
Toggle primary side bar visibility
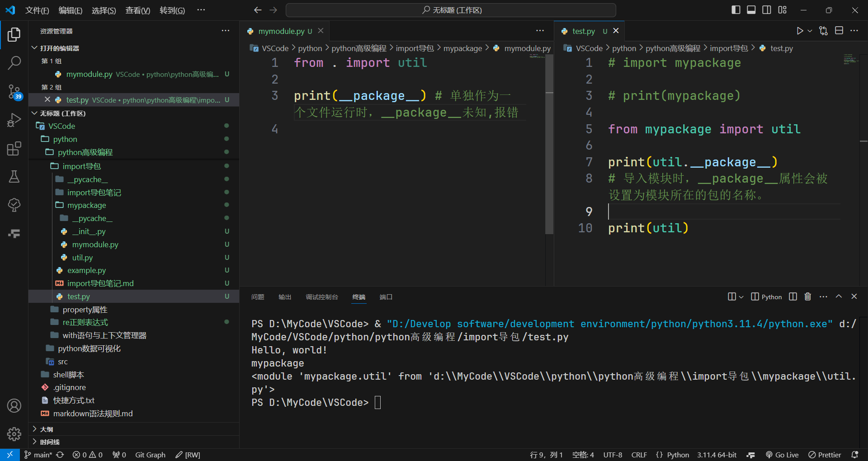(736, 10)
